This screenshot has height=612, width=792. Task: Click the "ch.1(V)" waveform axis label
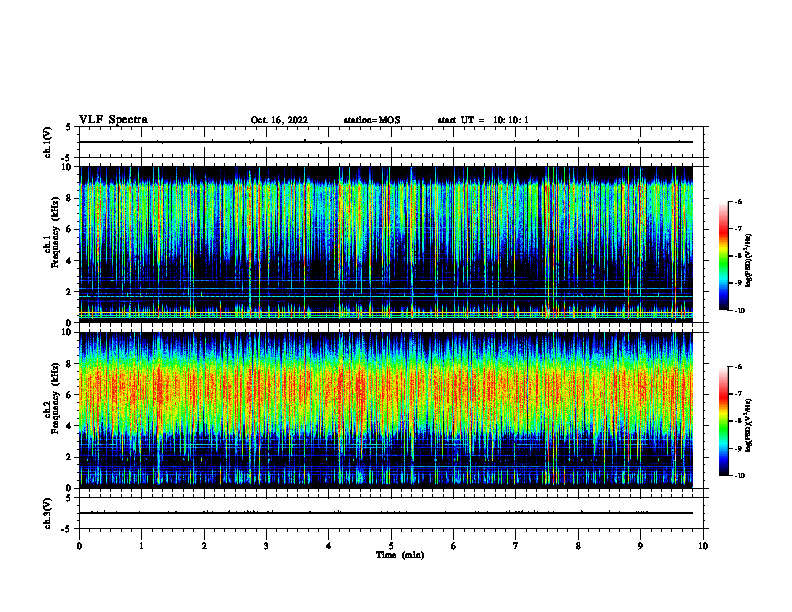coord(47,142)
